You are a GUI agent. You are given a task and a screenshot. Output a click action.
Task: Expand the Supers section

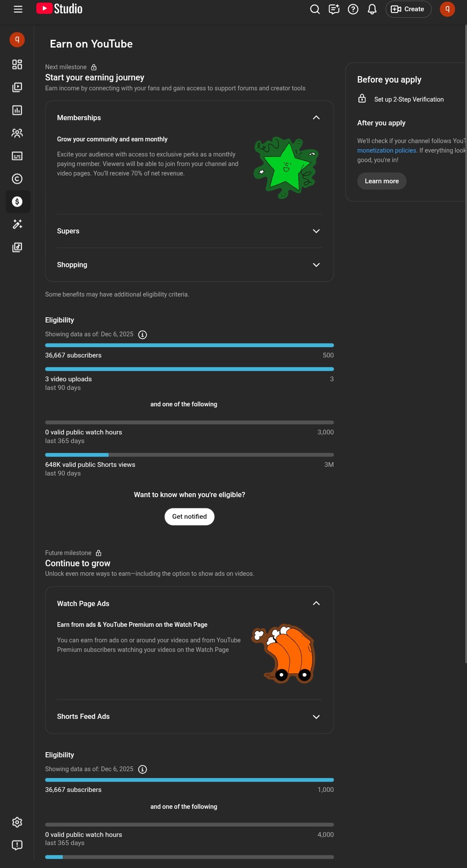(x=316, y=231)
